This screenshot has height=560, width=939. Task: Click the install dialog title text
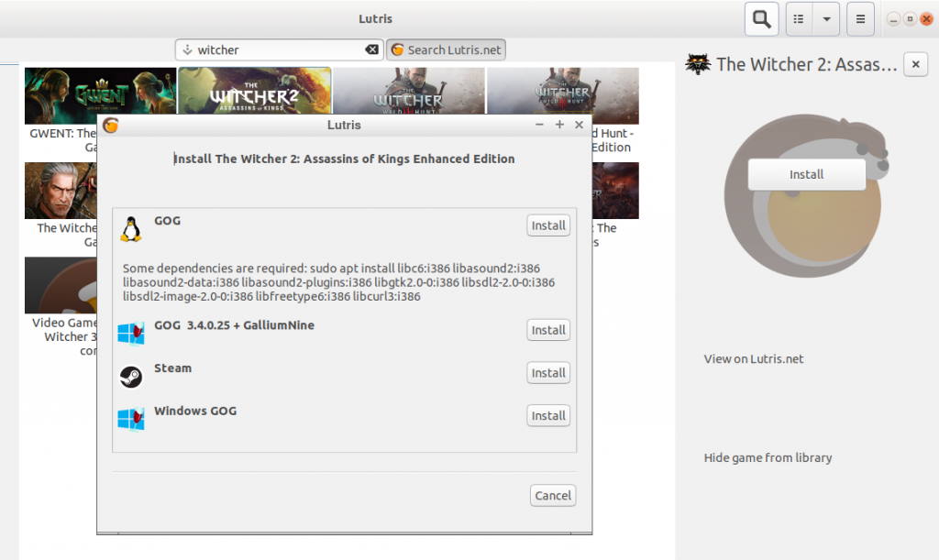(x=345, y=159)
